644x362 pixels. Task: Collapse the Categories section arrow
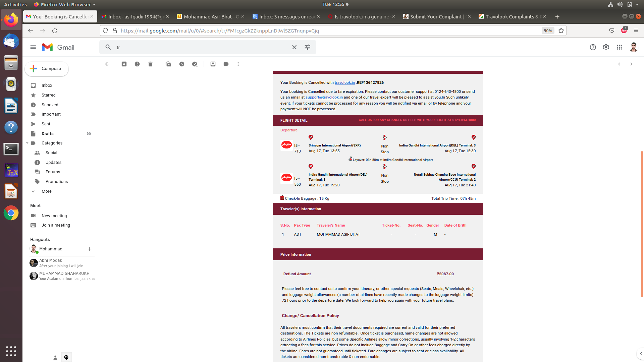click(27, 143)
